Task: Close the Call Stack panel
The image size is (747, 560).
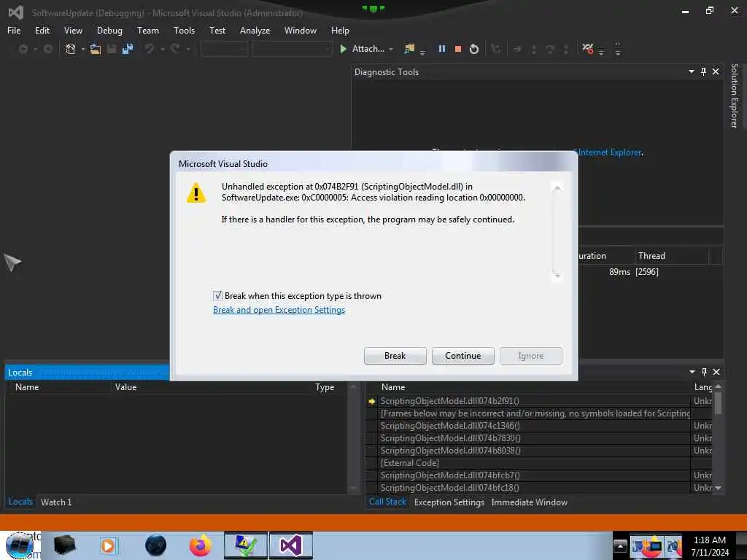Action: point(716,372)
